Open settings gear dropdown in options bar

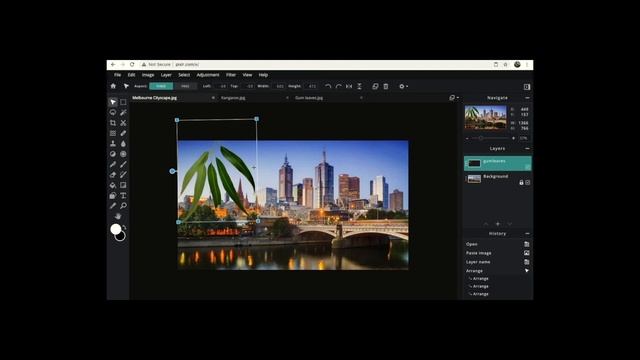[x=403, y=87]
